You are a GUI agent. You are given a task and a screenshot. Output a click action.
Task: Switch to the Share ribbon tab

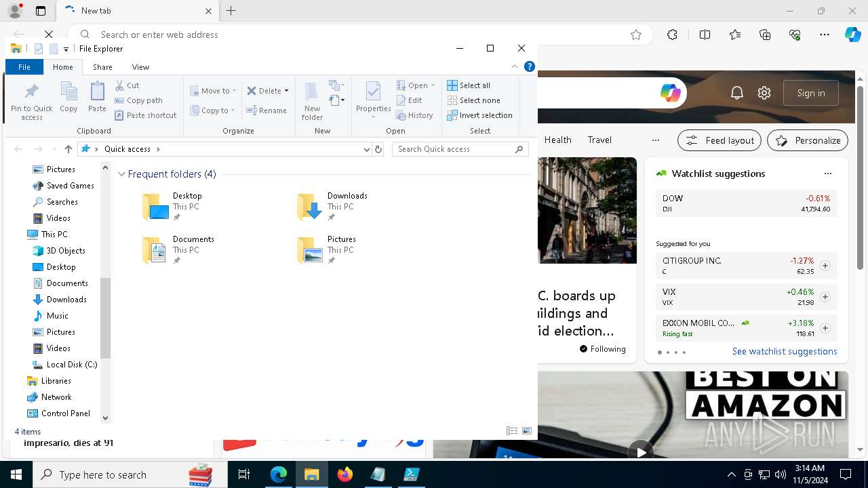pyautogui.click(x=102, y=67)
